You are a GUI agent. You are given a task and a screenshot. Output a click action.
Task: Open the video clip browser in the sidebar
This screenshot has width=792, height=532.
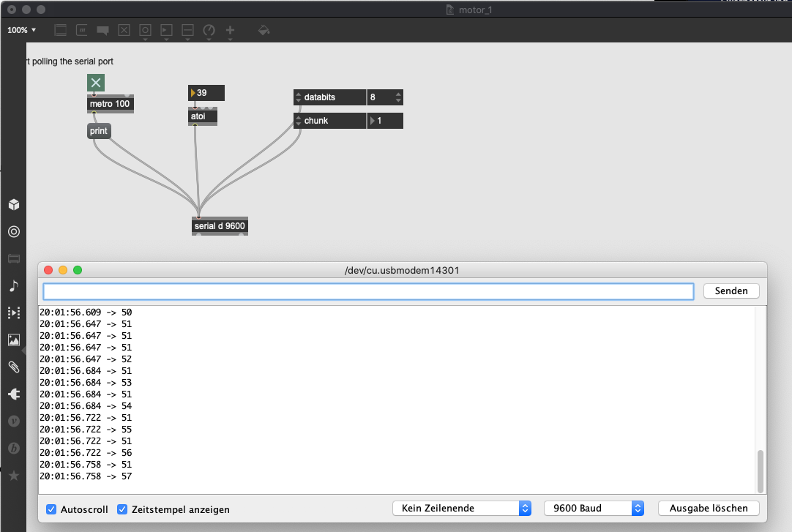14,313
